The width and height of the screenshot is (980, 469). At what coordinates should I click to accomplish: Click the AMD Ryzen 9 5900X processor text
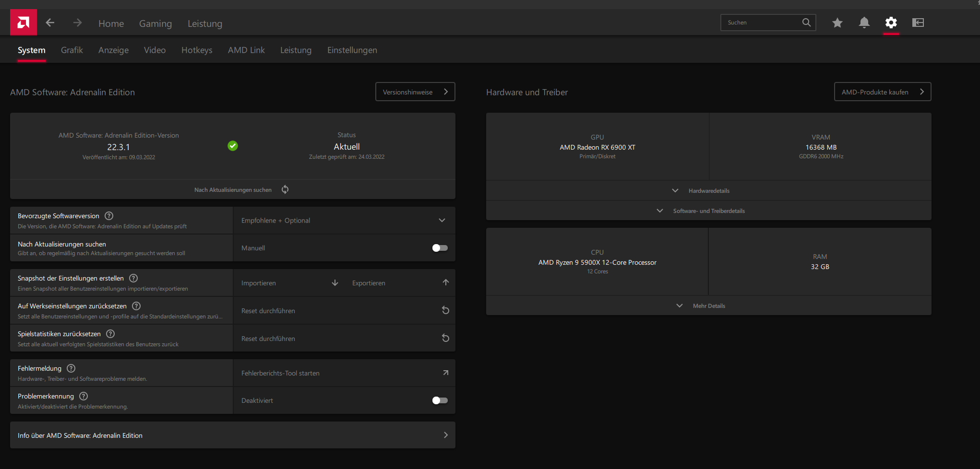pos(598,262)
